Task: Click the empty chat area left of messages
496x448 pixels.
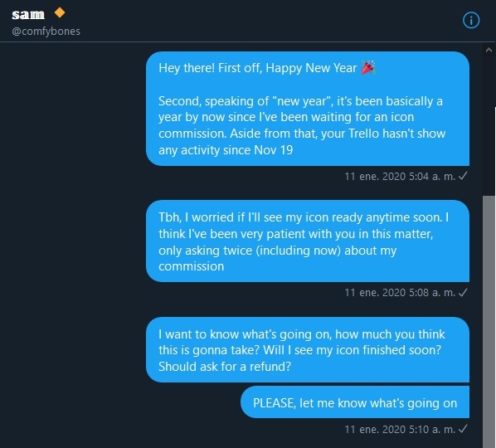Action: point(73,244)
